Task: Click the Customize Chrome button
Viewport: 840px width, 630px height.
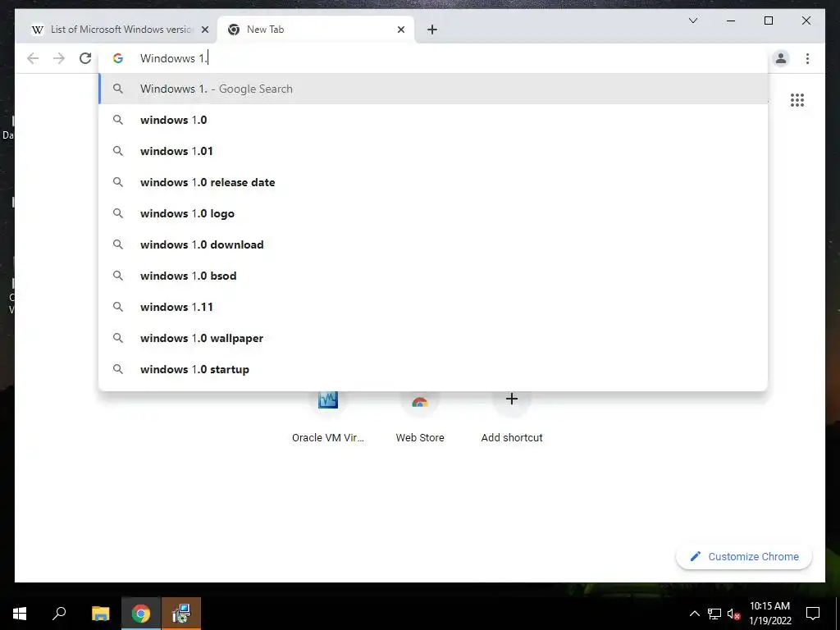Action: pos(744,557)
